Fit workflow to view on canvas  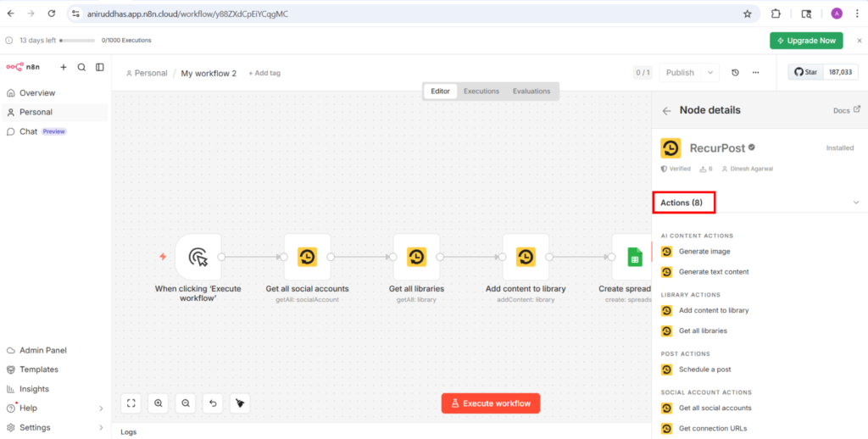point(131,403)
